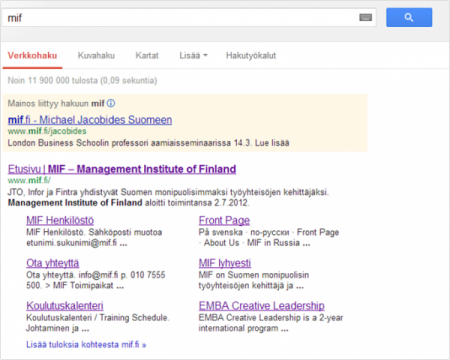Click snippet Koulutuskalenteri / Training Schedule
The image size is (450, 360).
(x=98, y=317)
